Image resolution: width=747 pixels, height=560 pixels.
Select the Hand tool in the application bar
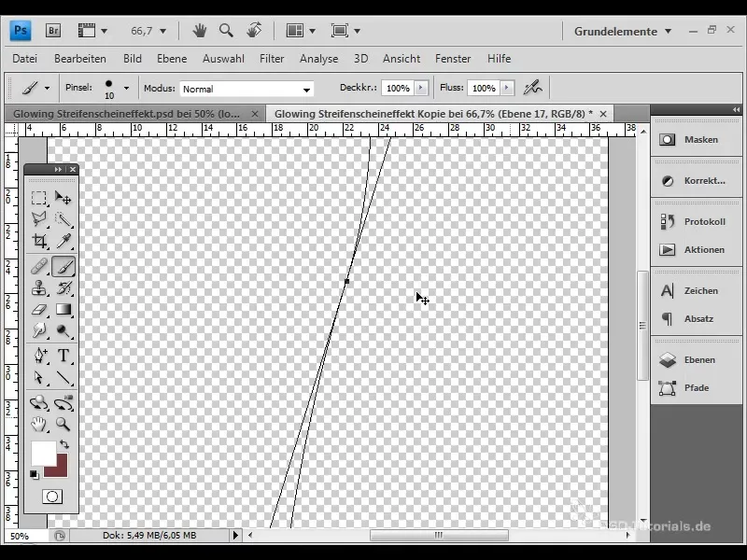click(199, 31)
